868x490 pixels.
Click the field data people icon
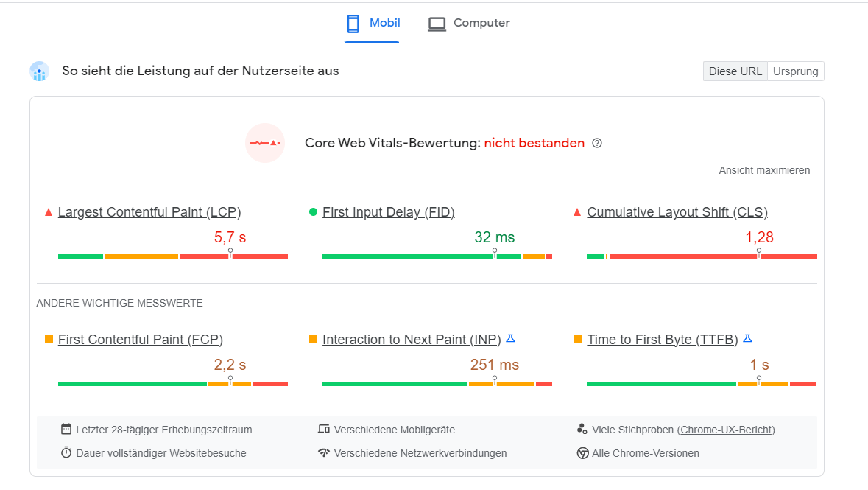click(39, 71)
